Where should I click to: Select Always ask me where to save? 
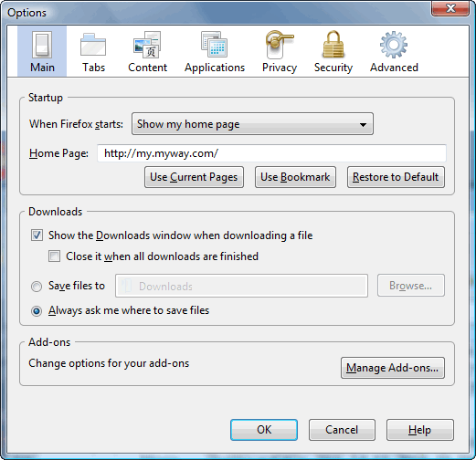click(x=37, y=311)
